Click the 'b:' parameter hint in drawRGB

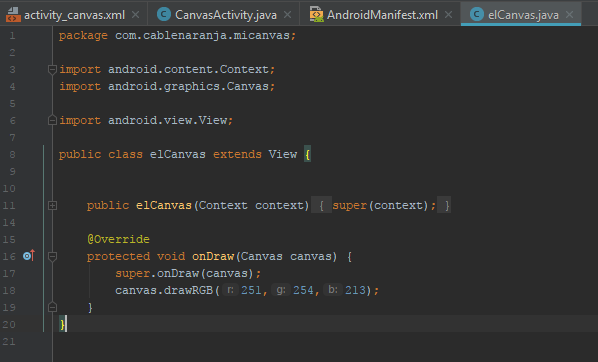pos(333,290)
